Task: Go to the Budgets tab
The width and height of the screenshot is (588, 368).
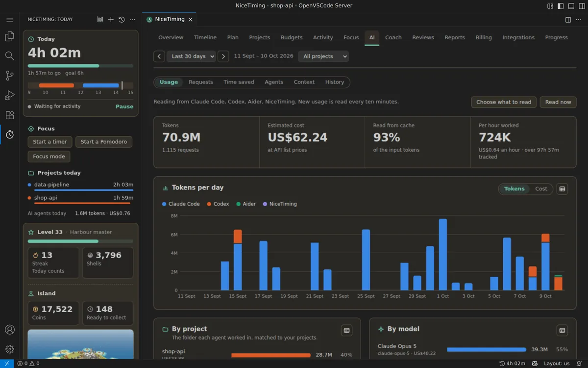Action: click(x=292, y=37)
